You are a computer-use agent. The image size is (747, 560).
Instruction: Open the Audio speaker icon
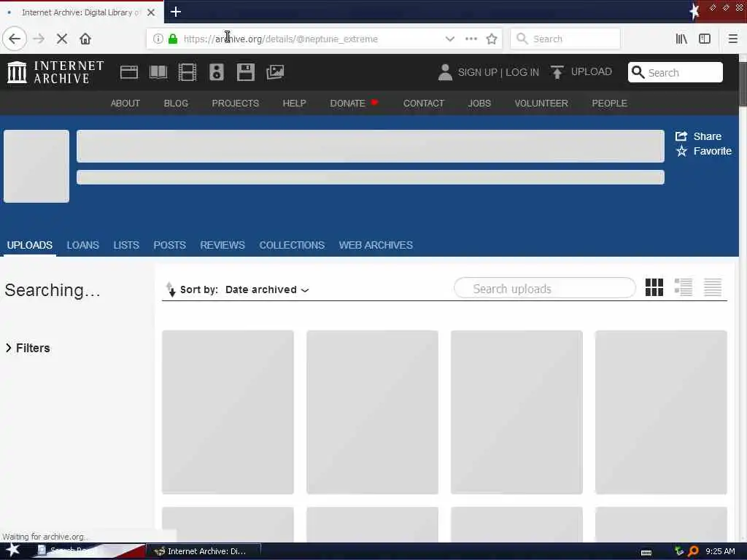coord(216,72)
